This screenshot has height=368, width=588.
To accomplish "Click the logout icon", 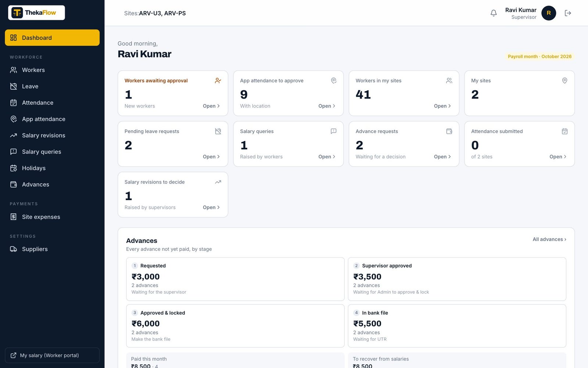I will tap(568, 13).
